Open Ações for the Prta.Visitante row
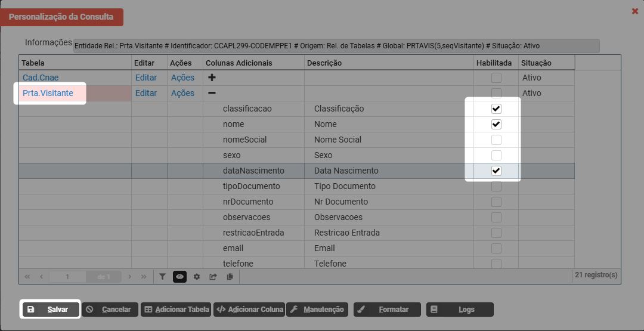644x331 pixels. tap(182, 93)
